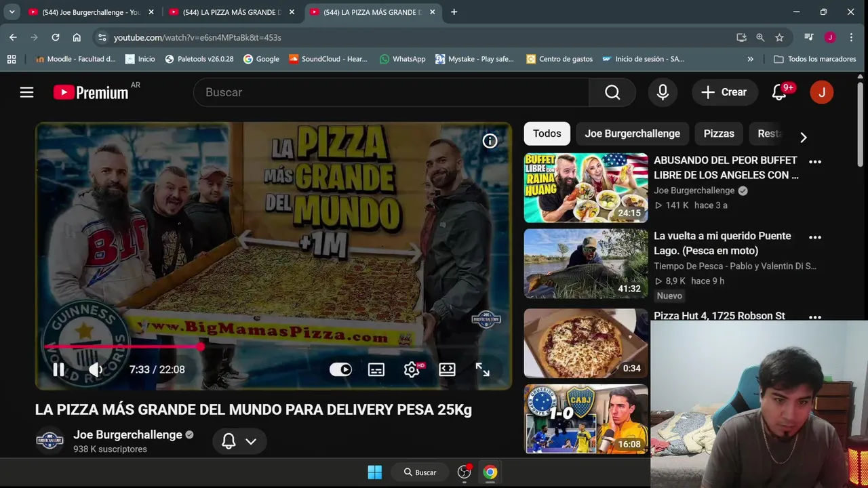The image size is (868, 488).
Task: Open the 16:08 Boca video thumbnail
Action: [586, 420]
